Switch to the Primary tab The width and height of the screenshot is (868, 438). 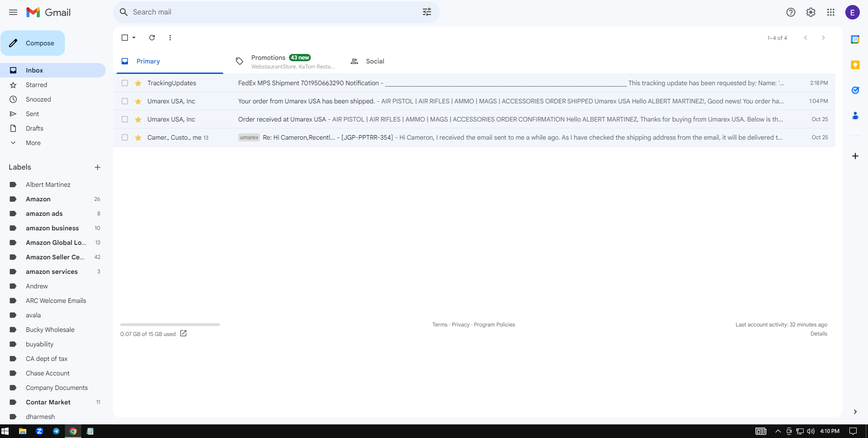coord(170,61)
